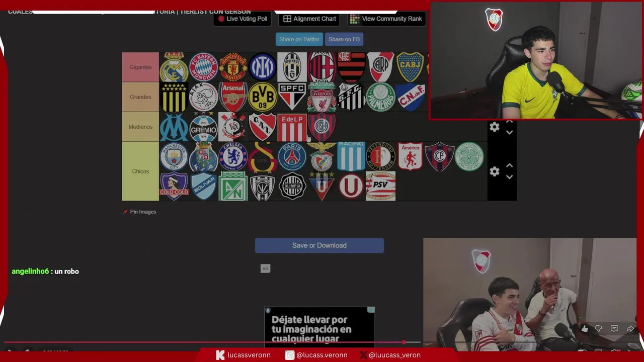Image resolution: width=644 pixels, height=362 pixels.
Task: Select the Peñarol striped crest
Action: pyautogui.click(x=174, y=97)
